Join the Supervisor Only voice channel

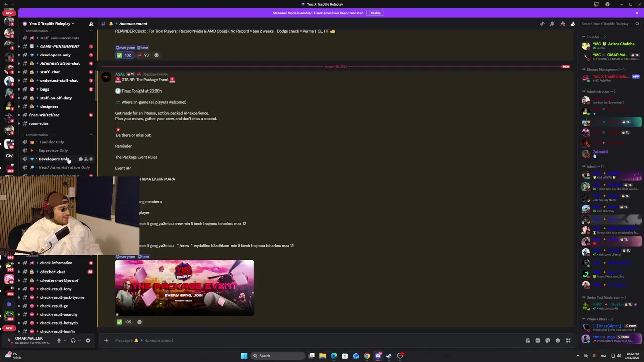53,150
